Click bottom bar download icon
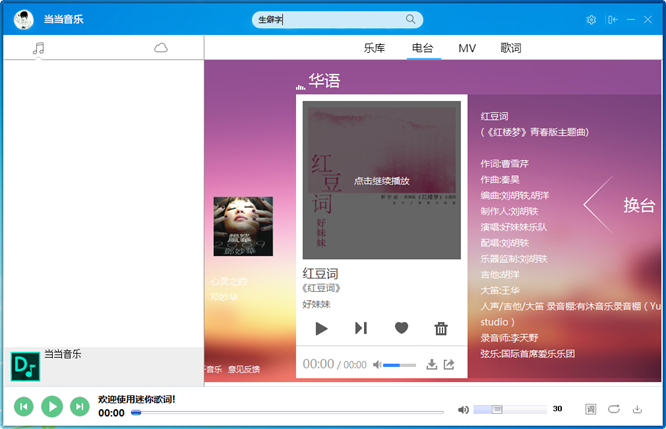This screenshot has height=429, width=666. (x=637, y=409)
